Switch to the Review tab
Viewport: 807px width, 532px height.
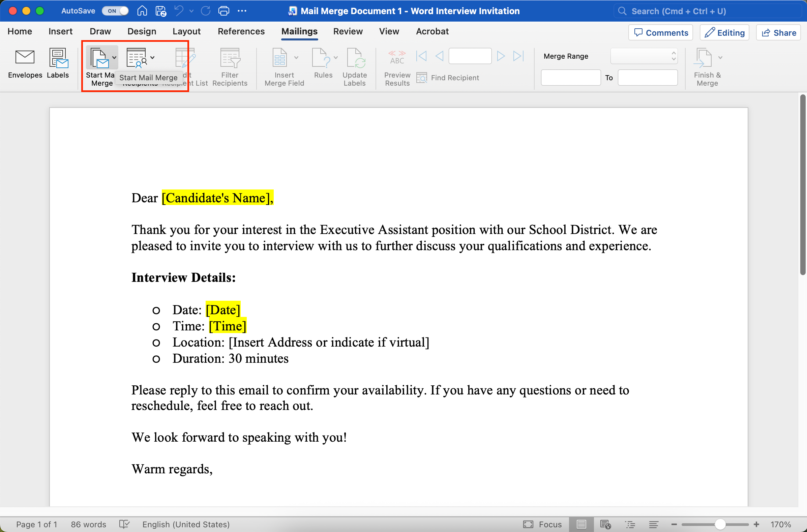pyautogui.click(x=348, y=32)
